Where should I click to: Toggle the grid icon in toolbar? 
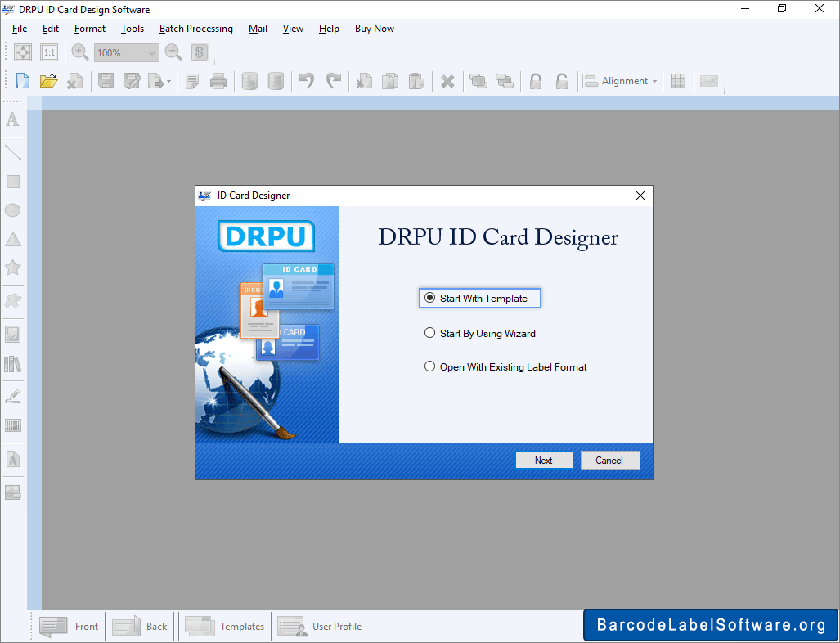(678, 81)
